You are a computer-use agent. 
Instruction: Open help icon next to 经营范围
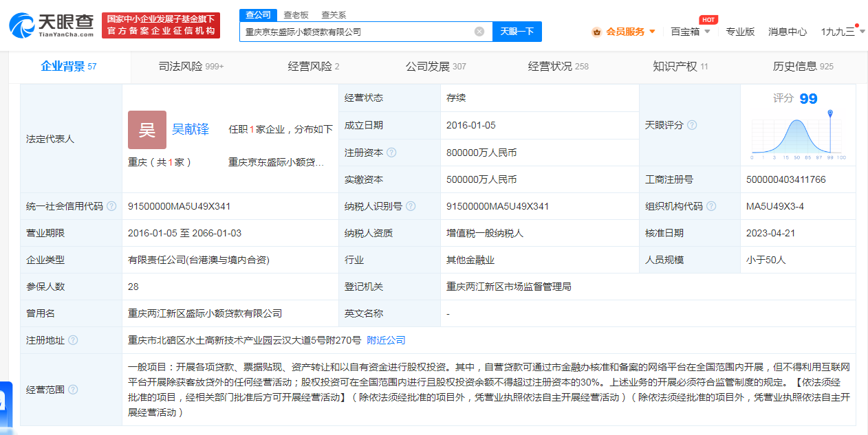coord(73,390)
